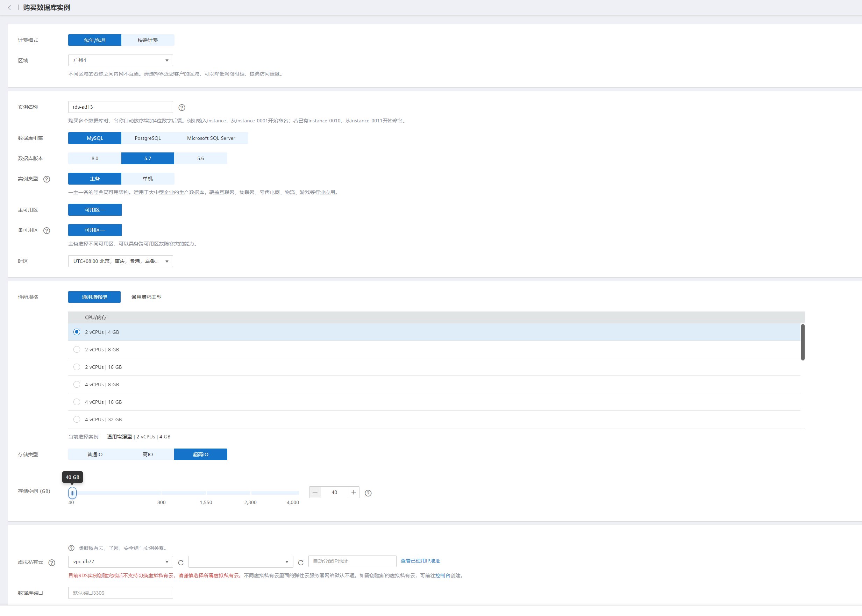The width and height of the screenshot is (862, 616).
Task: Click the back arrow beside 购买数据库实例
Action: tap(9, 8)
